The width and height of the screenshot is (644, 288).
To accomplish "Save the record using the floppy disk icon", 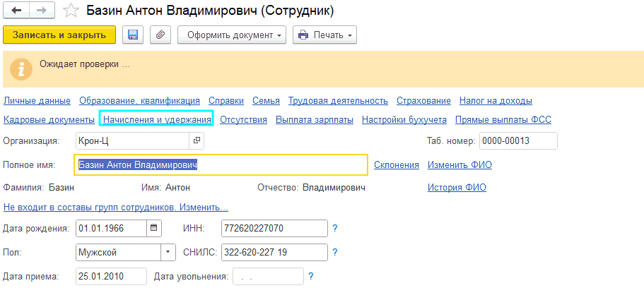I will [133, 35].
